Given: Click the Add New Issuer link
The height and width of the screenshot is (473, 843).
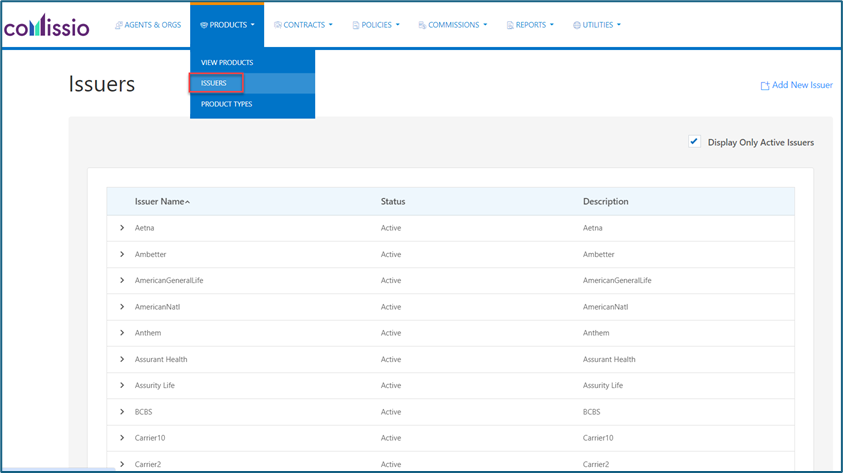Looking at the screenshot, I should point(802,85).
